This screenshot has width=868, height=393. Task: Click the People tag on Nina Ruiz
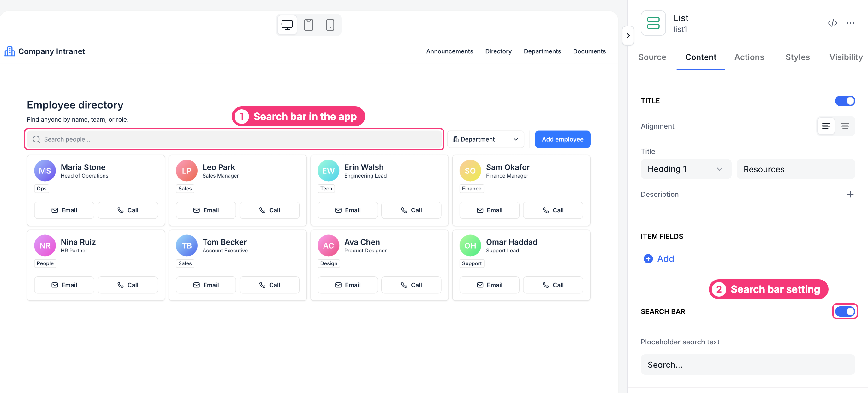[45, 263]
